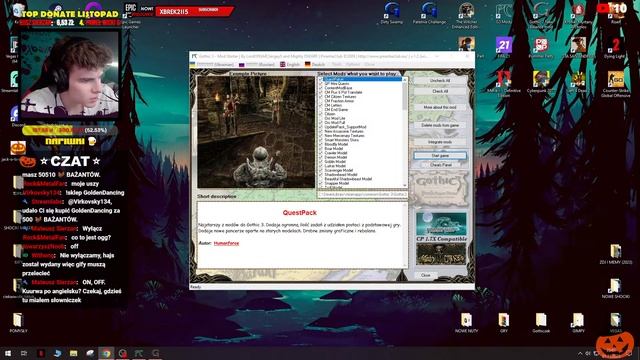Select New Mercenary Textures list row
The height and width of the screenshot is (360, 640).
tap(344, 136)
